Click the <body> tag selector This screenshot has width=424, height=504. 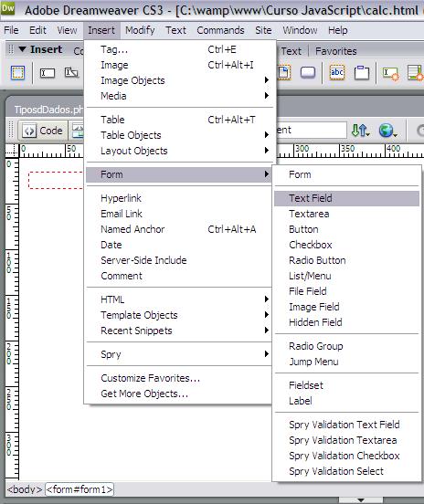click(x=25, y=489)
